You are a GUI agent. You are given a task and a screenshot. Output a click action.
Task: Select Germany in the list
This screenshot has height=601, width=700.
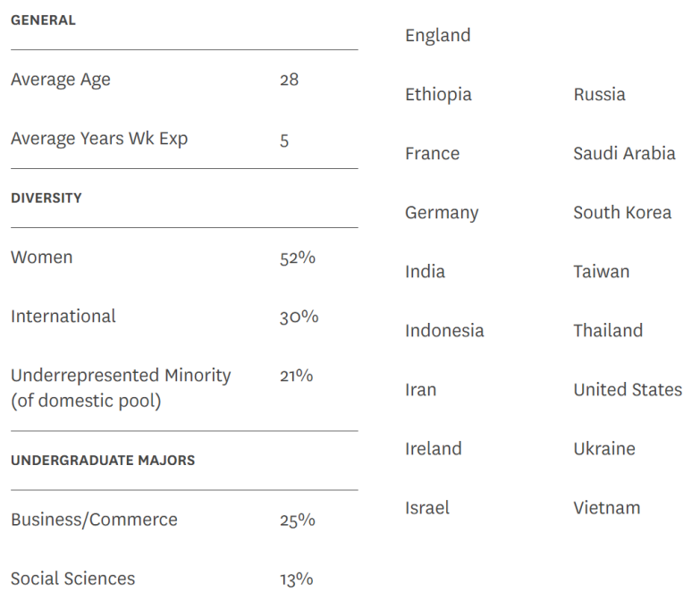coord(442,213)
